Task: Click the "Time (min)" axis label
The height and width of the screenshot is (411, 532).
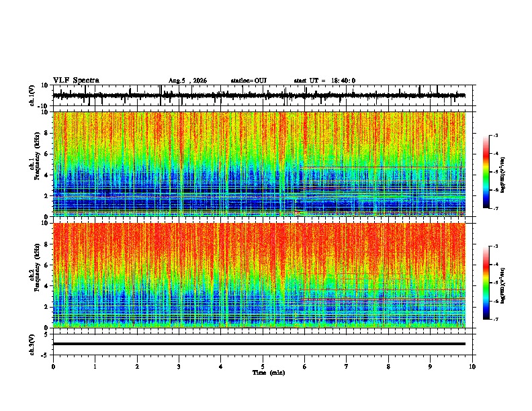Action: [x=269, y=373]
